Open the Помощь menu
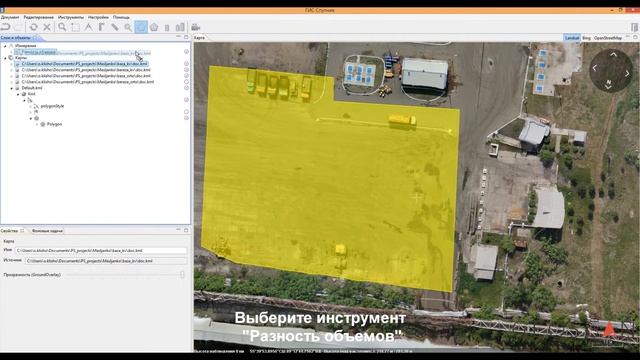The width and height of the screenshot is (640, 360). point(121,17)
